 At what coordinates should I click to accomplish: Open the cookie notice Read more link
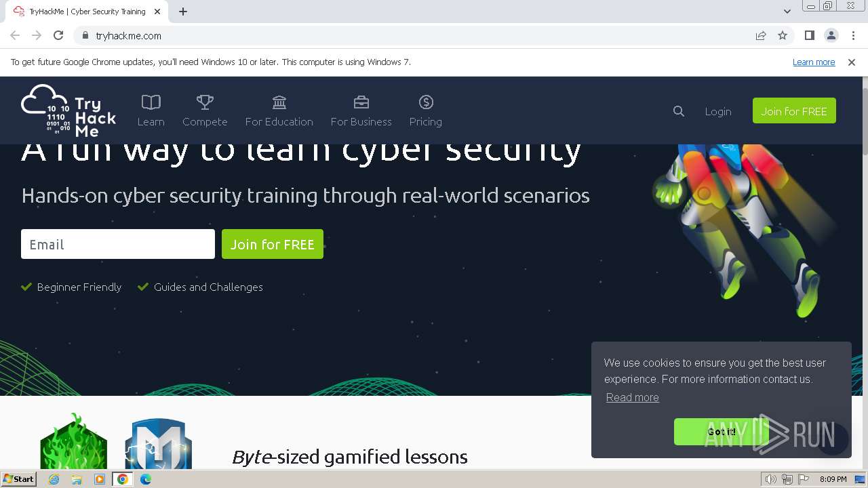tap(633, 397)
